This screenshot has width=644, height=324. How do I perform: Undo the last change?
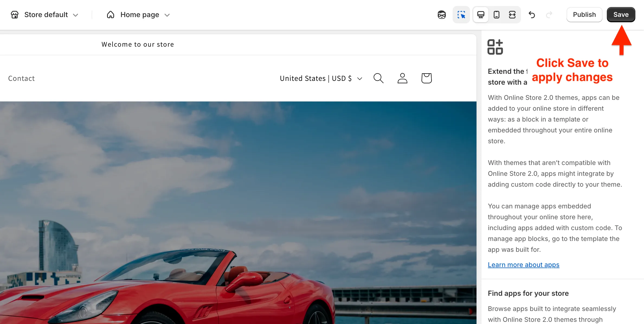click(x=532, y=15)
